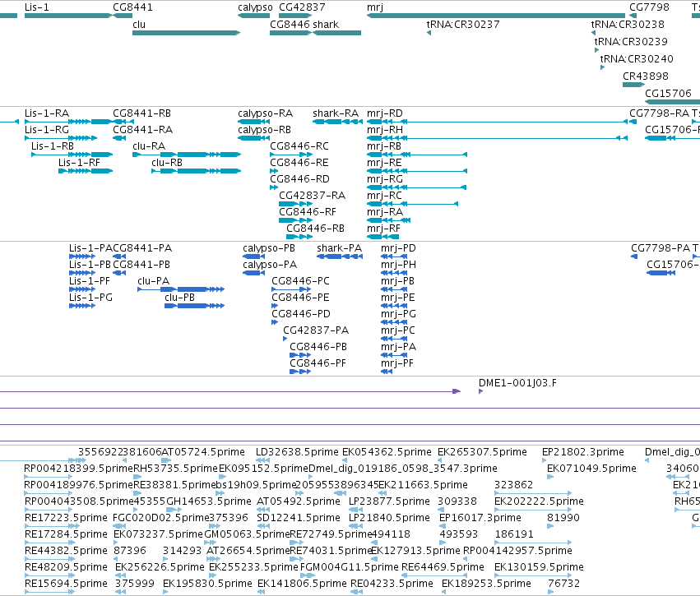700x596 pixels.
Task: Click transcript mrj-RH
Action: [x=497, y=138]
